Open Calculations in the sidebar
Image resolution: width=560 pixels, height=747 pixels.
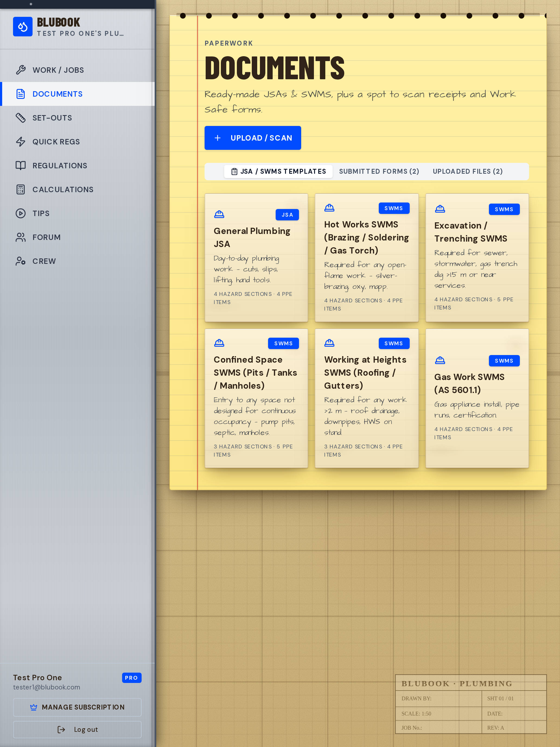click(x=77, y=189)
